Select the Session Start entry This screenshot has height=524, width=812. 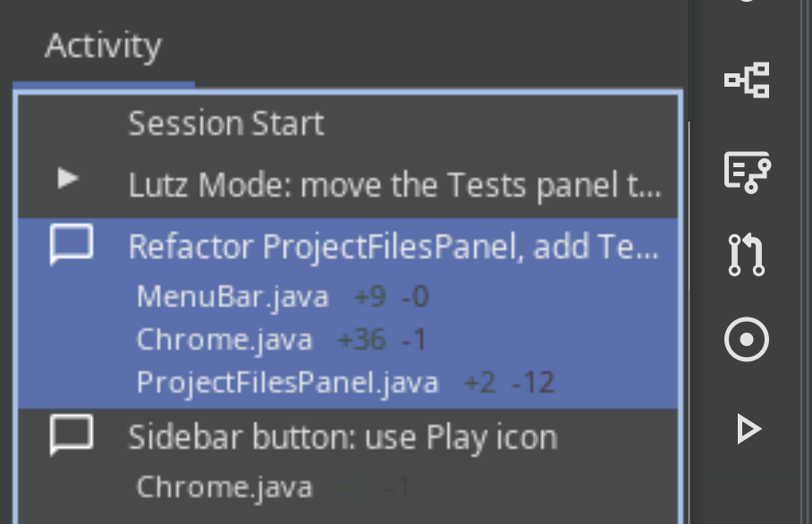[x=225, y=123]
